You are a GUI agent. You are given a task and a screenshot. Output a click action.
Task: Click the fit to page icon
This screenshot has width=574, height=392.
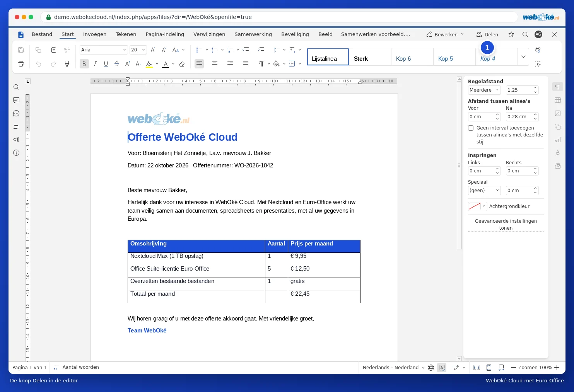489,368
